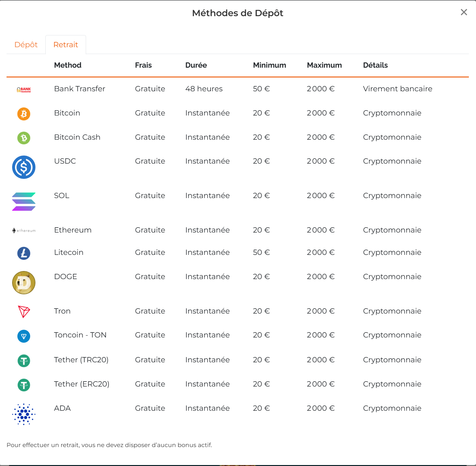The image size is (476, 466).
Task: Select the SOL method icon
Action: (23, 202)
